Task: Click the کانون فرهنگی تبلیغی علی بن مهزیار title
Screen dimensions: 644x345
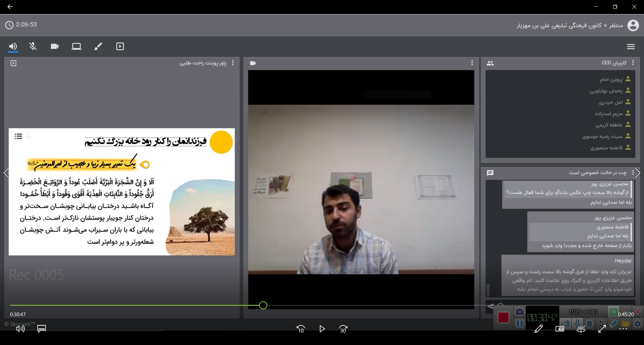Action: 559,25
